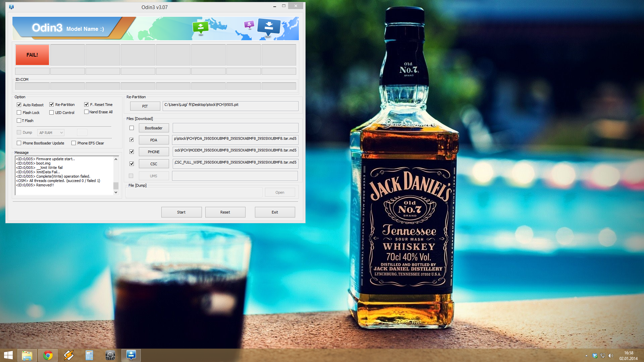Click the Message log scrollbar thumb
Screen dimensions: 644x362
(x=116, y=185)
